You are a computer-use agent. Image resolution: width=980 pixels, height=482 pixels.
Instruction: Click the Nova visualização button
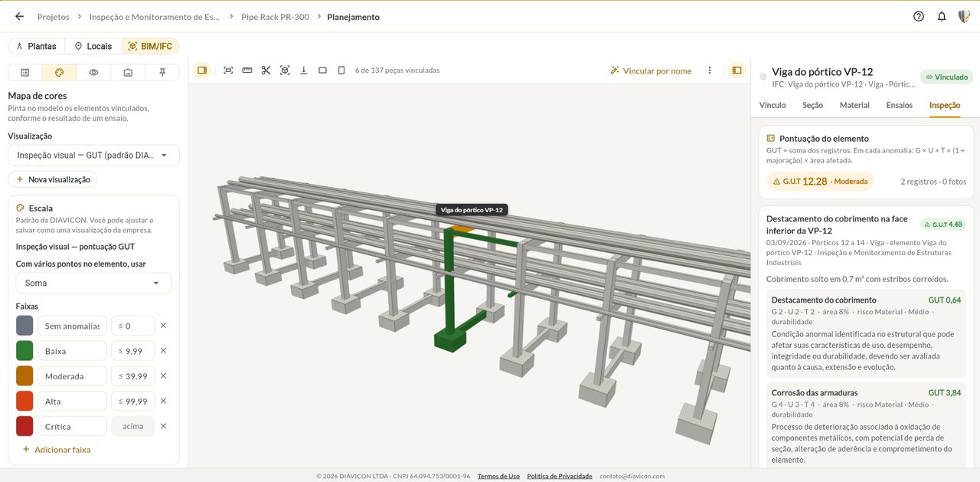53,179
